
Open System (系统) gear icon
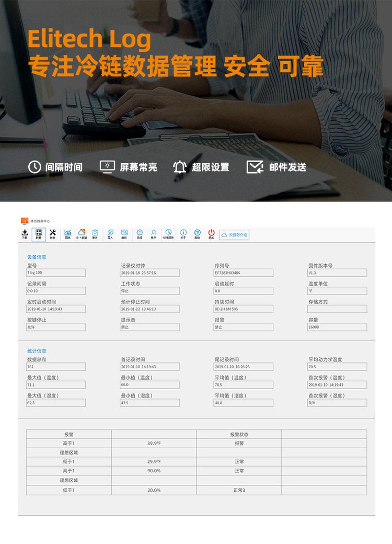[140, 234]
